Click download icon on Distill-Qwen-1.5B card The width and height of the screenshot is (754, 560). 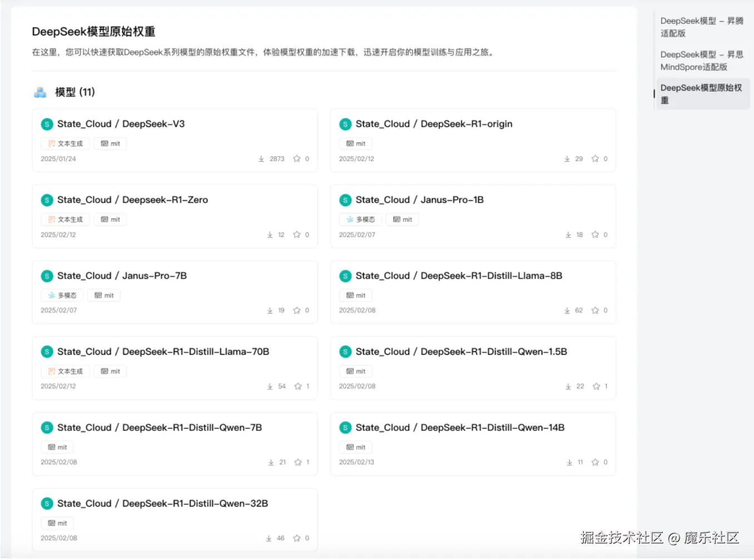568,386
